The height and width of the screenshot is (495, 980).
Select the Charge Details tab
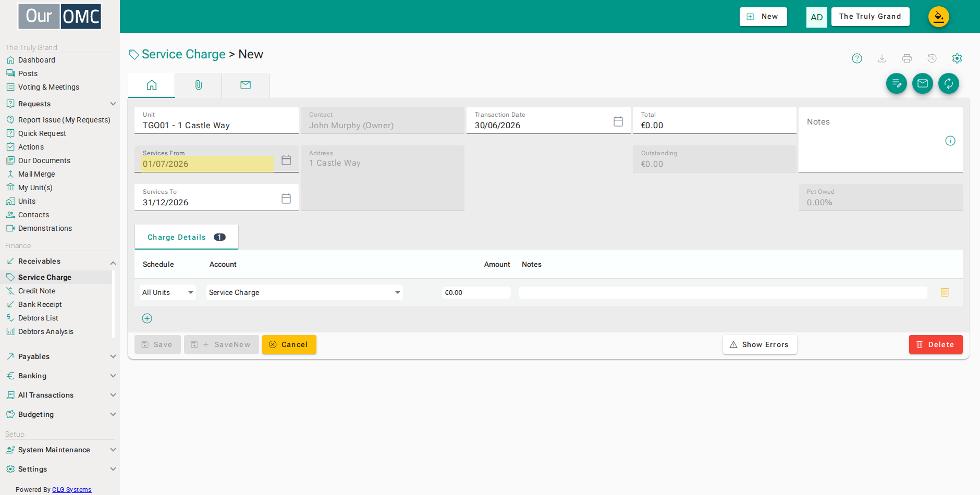[187, 237]
